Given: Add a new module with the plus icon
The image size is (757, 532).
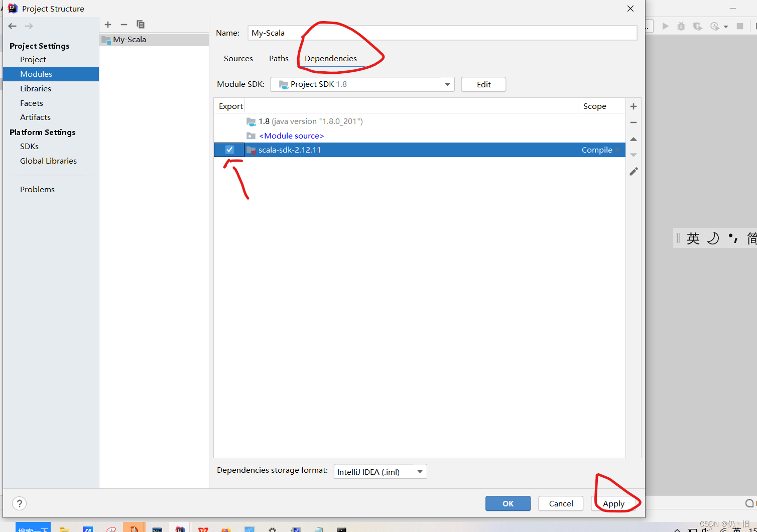Looking at the screenshot, I should coord(108,25).
